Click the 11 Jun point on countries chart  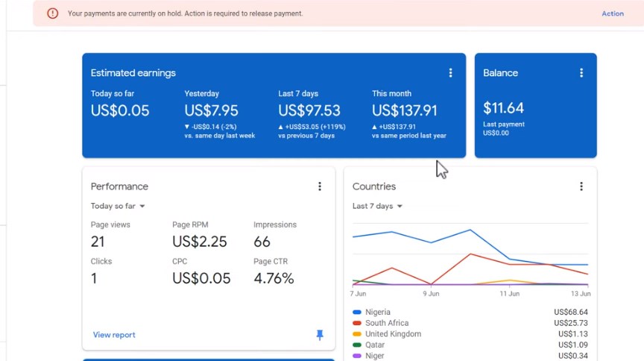pyautogui.click(x=509, y=260)
